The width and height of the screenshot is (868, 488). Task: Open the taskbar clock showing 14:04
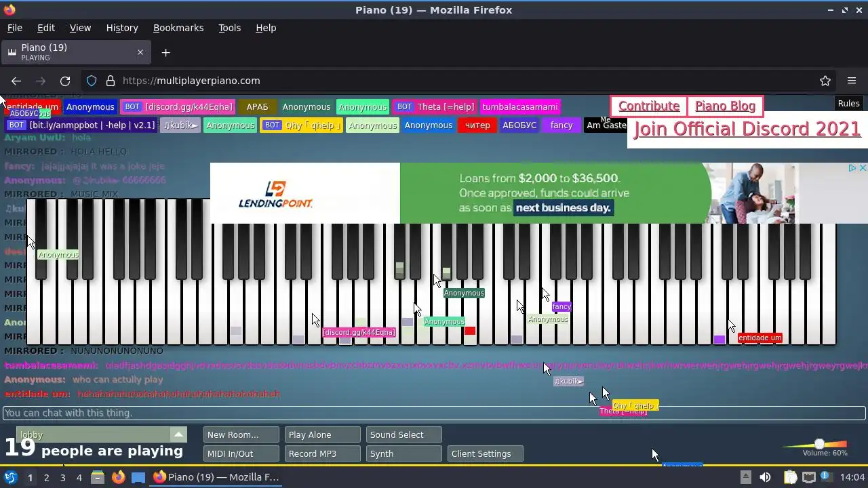click(x=852, y=477)
